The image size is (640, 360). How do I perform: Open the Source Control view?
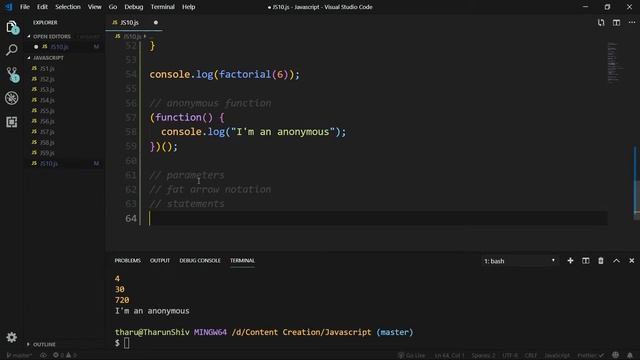coord(12,74)
